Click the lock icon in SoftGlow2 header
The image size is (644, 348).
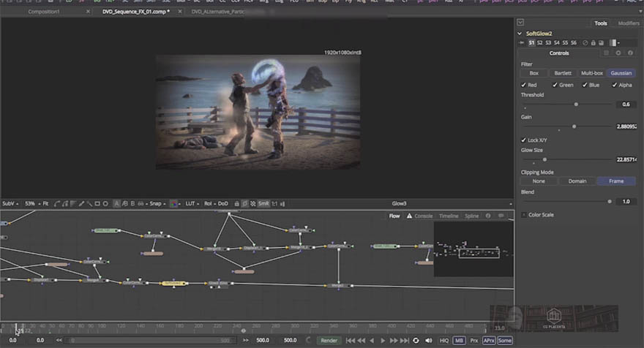[593, 42]
